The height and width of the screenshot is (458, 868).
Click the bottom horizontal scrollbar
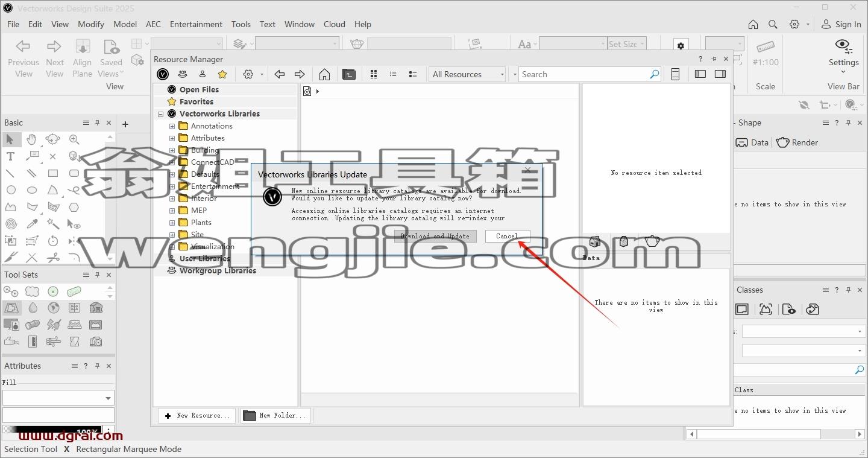(775, 434)
